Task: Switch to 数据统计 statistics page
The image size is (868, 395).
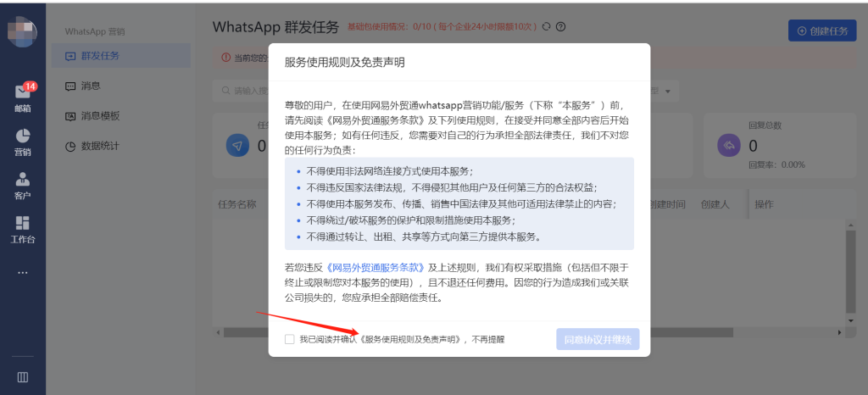Action: (x=100, y=146)
